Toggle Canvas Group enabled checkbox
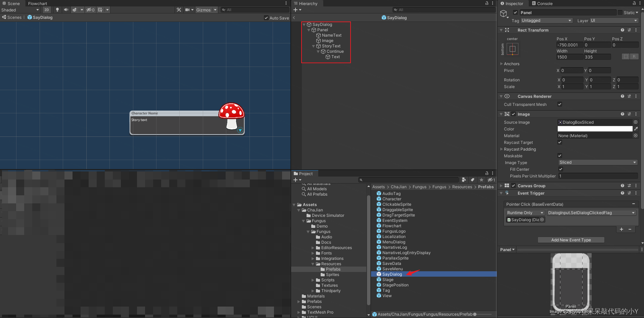Viewport: 644px width, 318px height. tap(513, 186)
